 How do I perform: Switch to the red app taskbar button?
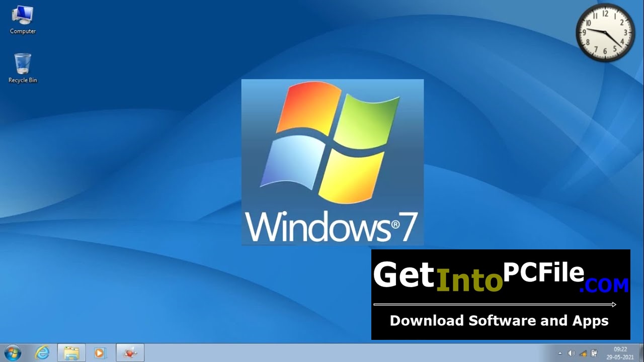tap(130, 353)
